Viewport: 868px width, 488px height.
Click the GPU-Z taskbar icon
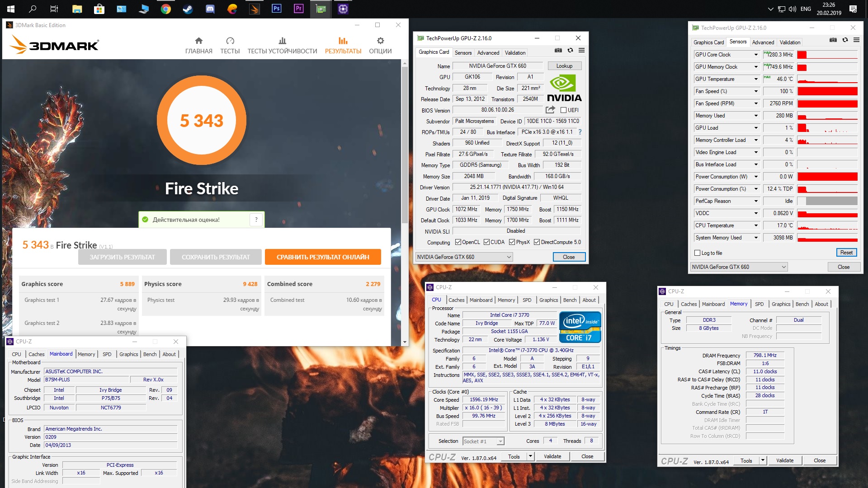(x=321, y=9)
